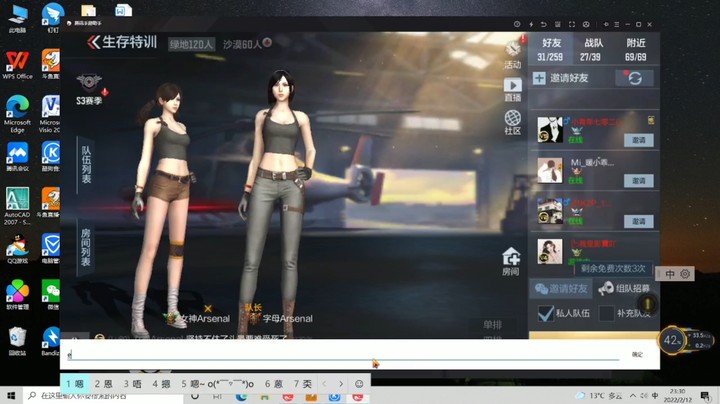
Task: Open the Windows Start menu
Action: [x=11, y=396]
